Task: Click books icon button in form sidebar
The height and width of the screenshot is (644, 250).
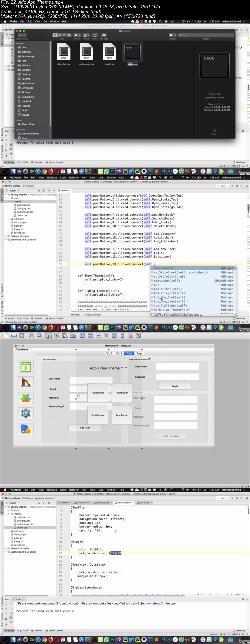Action: click(x=26, y=382)
